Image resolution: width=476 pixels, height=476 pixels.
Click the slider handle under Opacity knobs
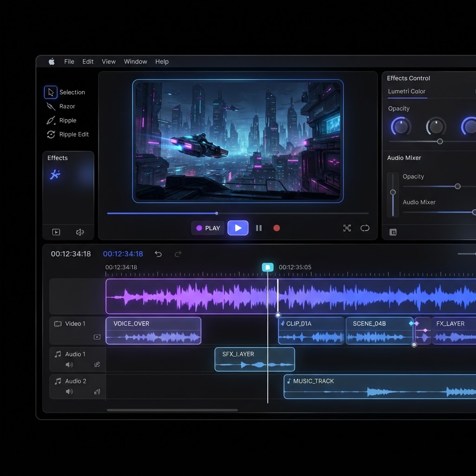[x=440, y=141]
